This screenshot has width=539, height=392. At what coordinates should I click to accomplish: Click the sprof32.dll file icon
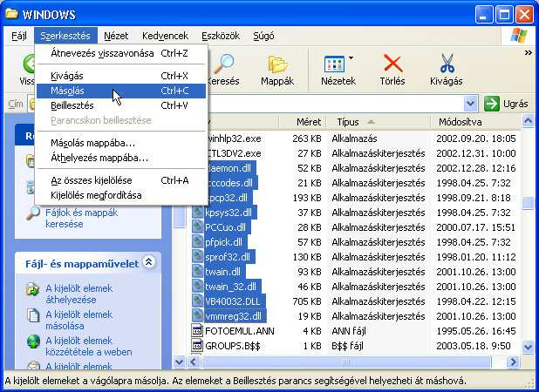[x=197, y=257]
